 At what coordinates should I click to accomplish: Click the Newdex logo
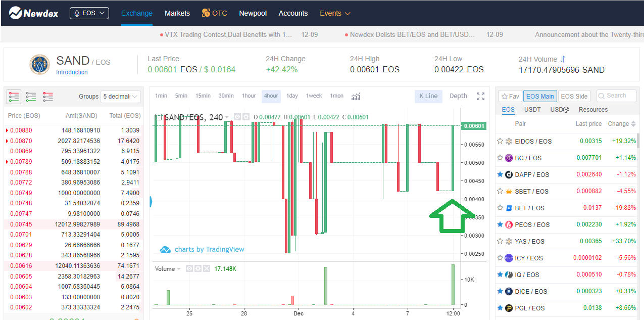pyautogui.click(x=33, y=13)
